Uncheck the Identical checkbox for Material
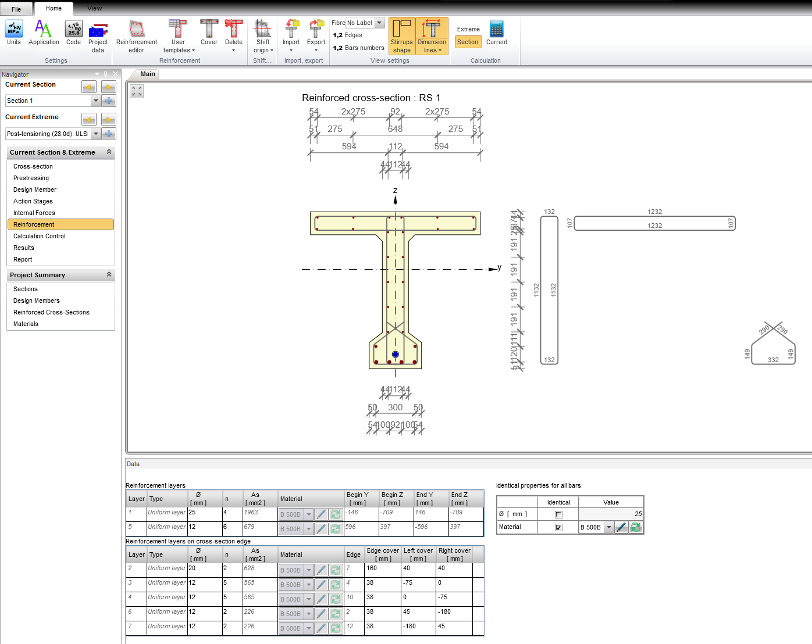Viewport: 812px width, 644px height. (x=558, y=527)
